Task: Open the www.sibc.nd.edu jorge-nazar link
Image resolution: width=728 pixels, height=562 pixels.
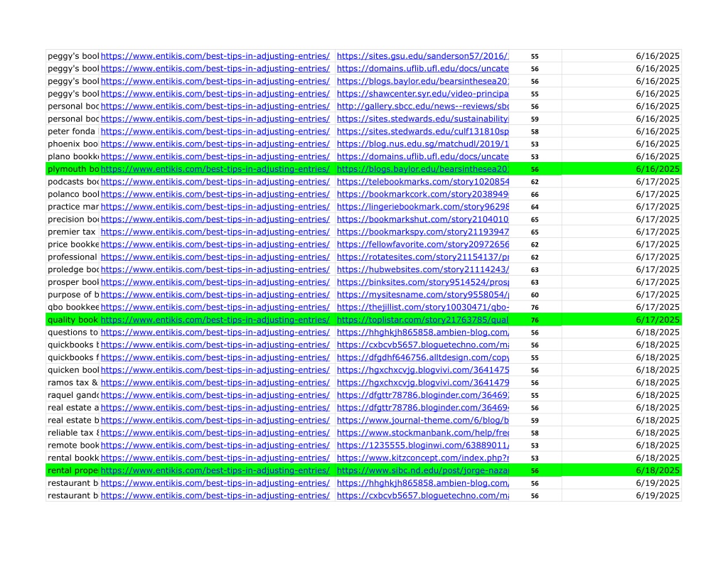Action: (422, 470)
